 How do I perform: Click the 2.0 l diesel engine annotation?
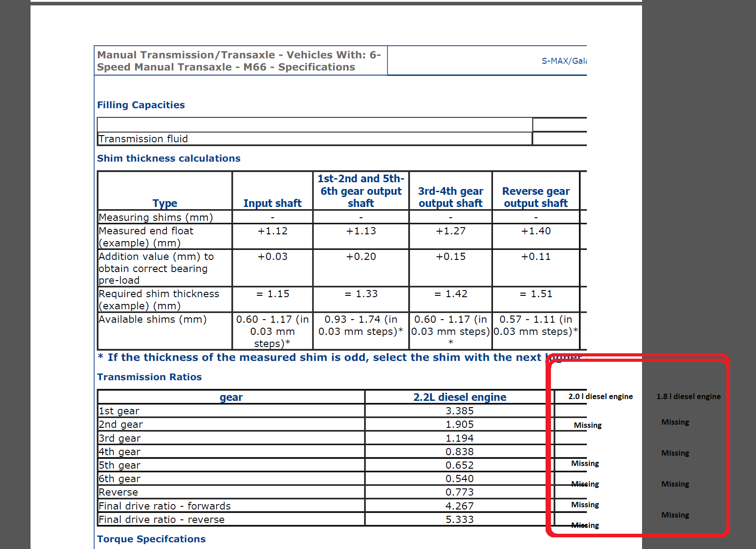coord(600,396)
